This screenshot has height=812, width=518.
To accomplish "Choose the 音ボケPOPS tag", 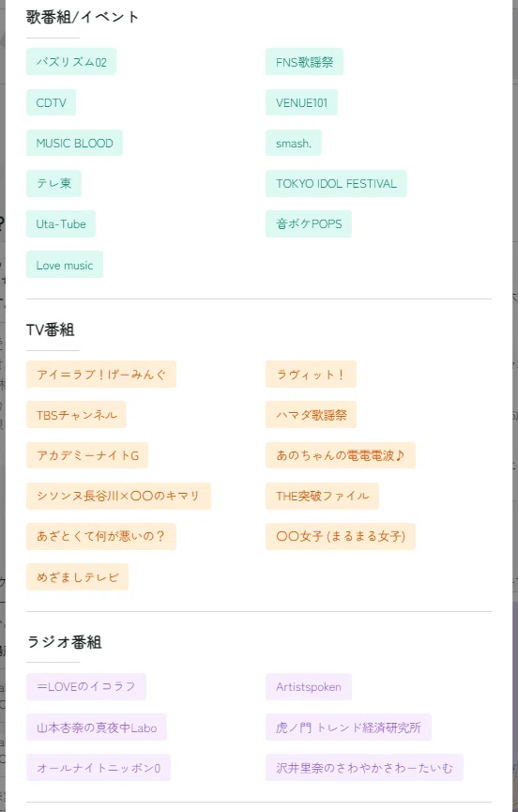I will (309, 224).
